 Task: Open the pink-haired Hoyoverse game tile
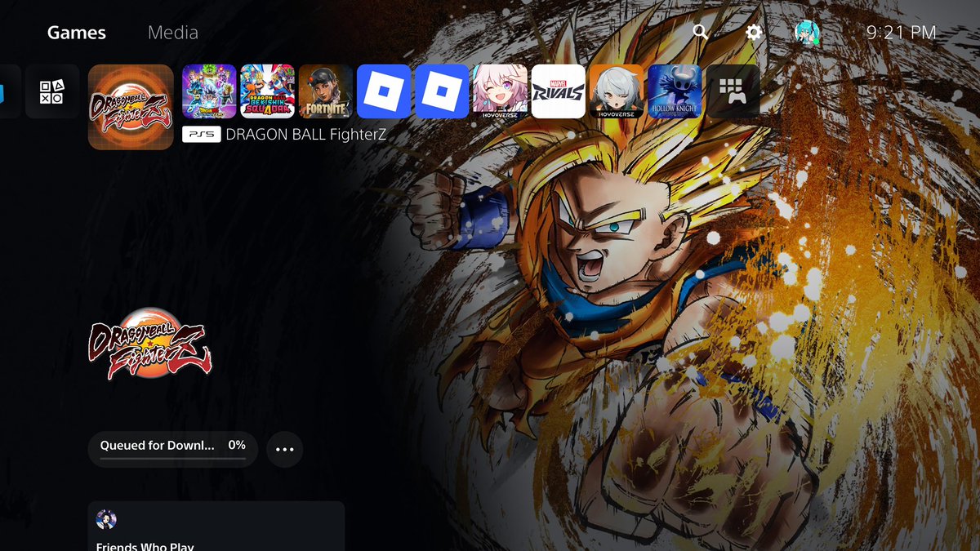pos(500,91)
